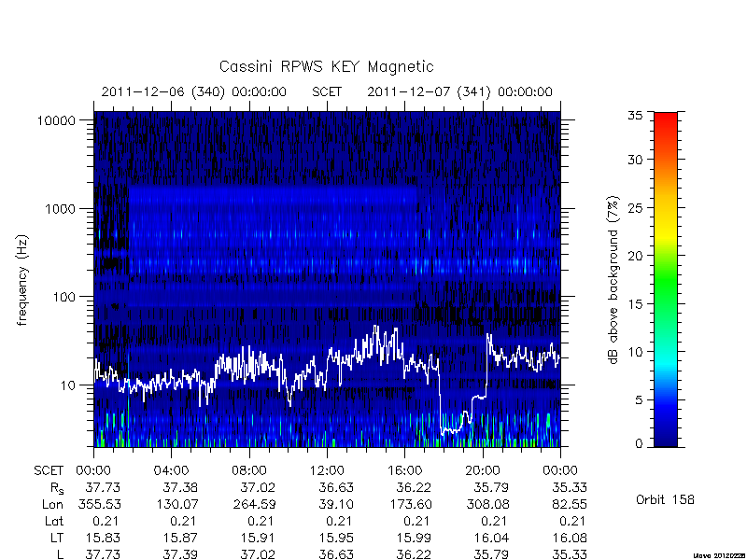Click the LT row label
Screen dimensions: 747x560
(57, 538)
